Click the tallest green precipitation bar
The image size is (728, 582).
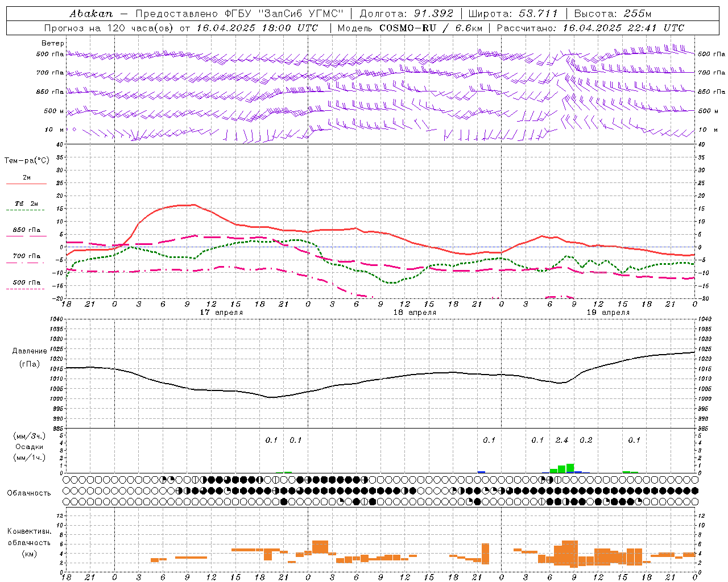click(570, 468)
